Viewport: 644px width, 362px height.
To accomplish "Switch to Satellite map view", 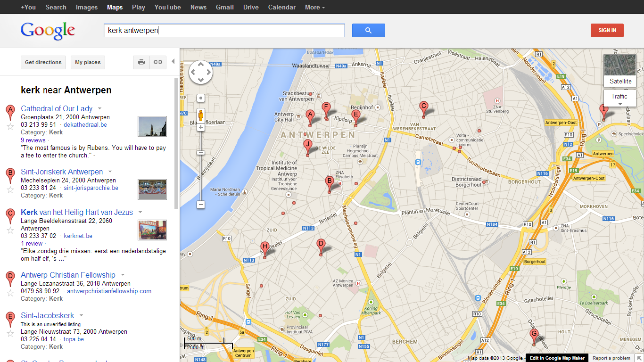I will (620, 71).
